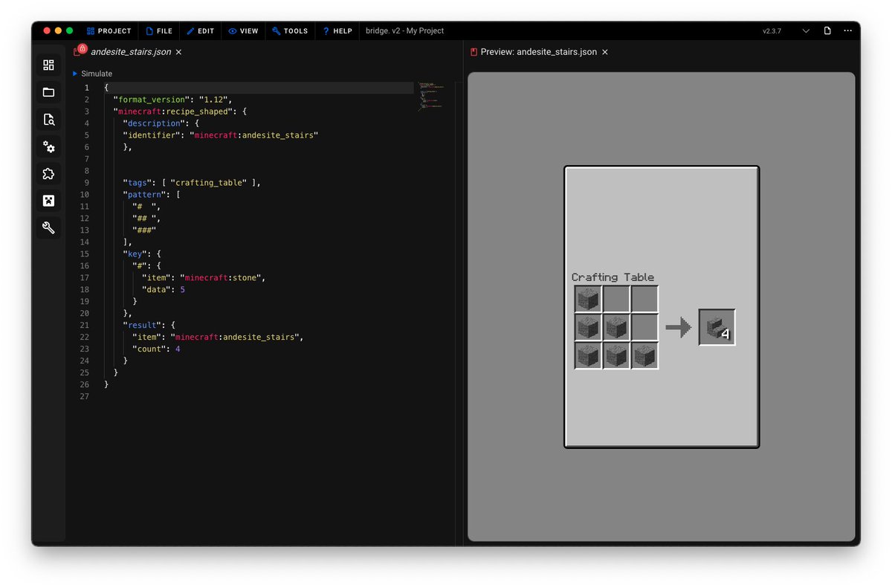Run Simulate above the code editor
892x588 pixels.
92,74
